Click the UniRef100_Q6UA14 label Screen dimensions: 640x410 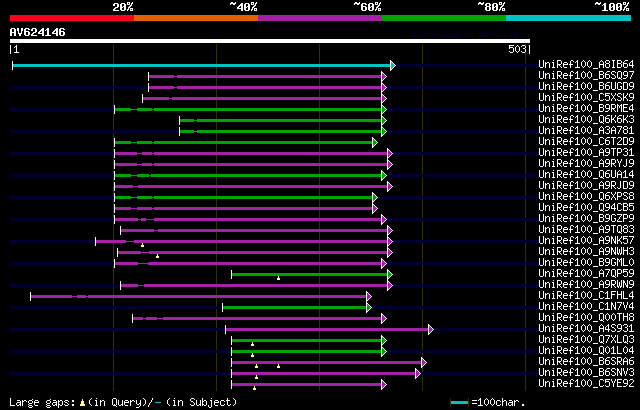586,175
